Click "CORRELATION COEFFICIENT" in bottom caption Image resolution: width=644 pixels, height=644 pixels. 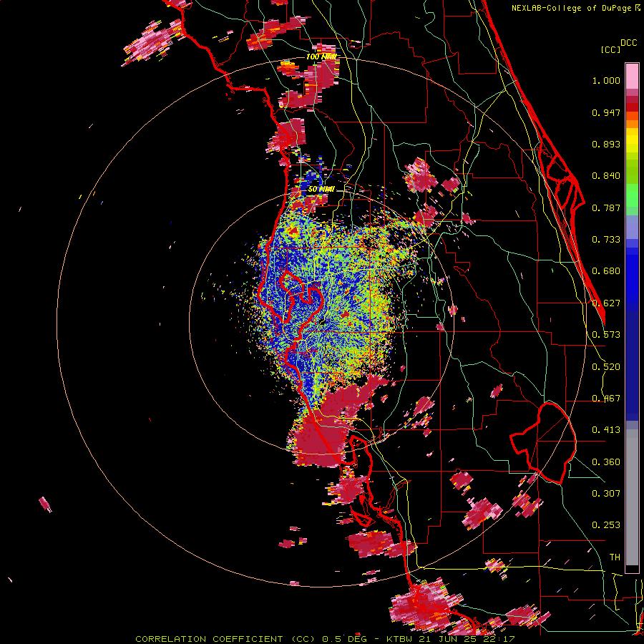(x=209, y=639)
